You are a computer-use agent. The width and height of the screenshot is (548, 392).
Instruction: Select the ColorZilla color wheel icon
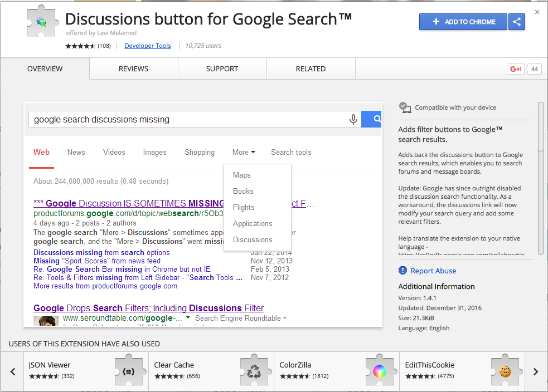pyautogui.click(x=380, y=371)
